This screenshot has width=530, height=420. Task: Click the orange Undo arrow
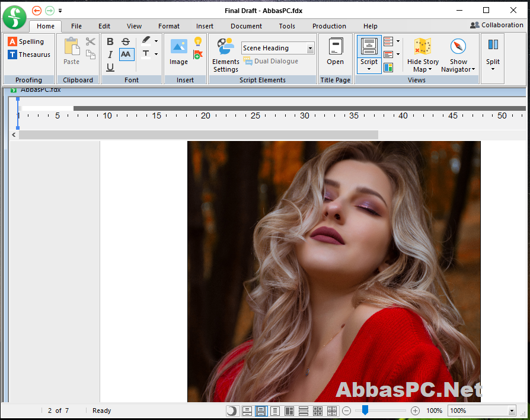point(37,11)
